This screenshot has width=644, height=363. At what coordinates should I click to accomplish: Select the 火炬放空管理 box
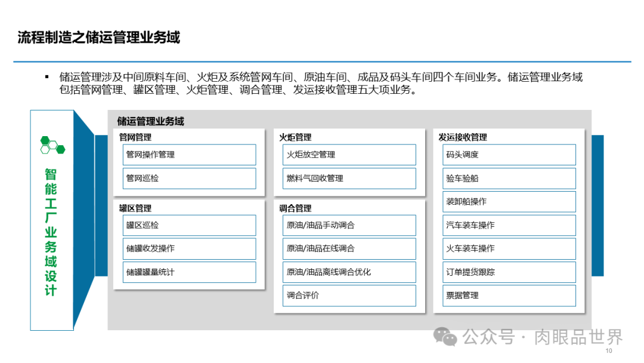(349, 155)
